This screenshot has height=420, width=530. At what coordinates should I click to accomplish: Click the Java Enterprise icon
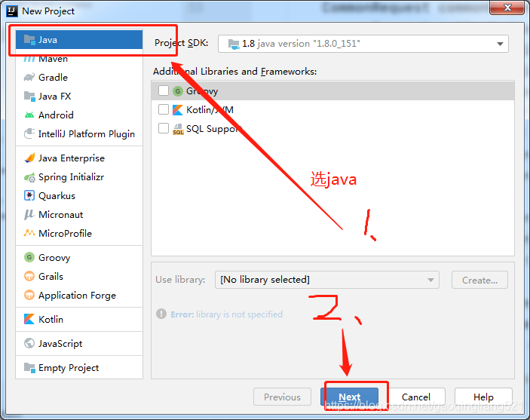point(29,158)
